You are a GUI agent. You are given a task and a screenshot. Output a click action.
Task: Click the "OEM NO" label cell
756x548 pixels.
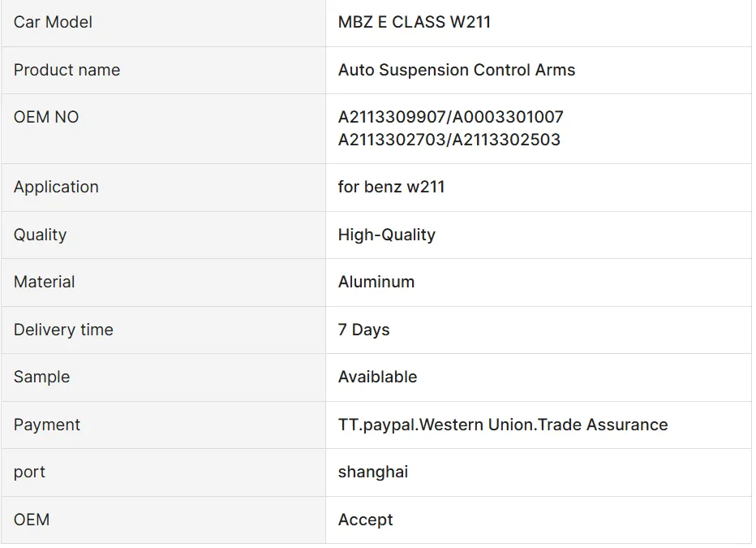coord(46,117)
